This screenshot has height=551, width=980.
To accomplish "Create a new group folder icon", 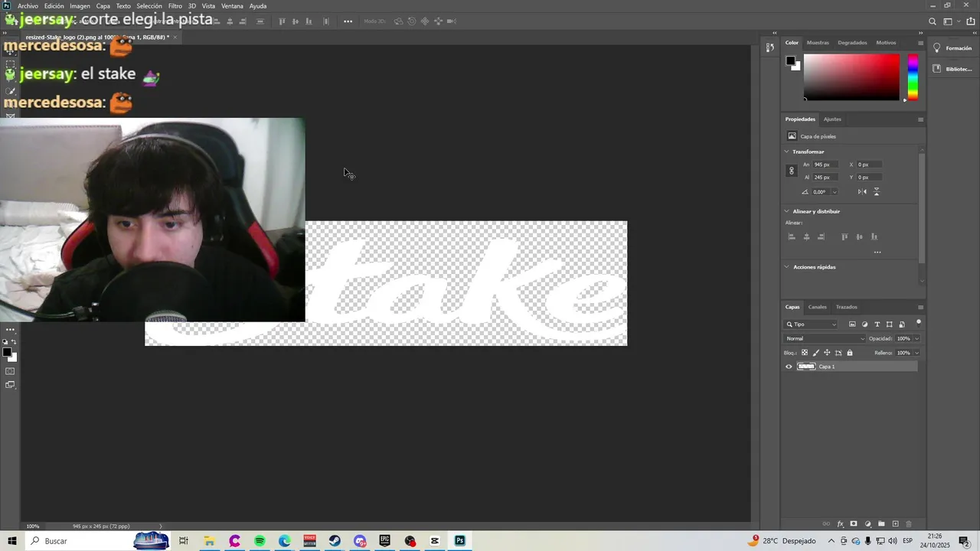I will (x=881, y=524).
